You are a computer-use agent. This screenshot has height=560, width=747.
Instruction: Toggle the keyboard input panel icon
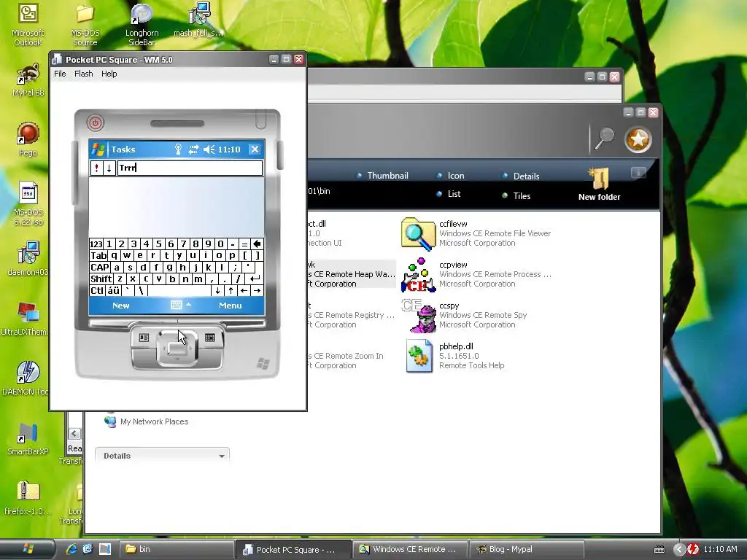pyautogui.click(x=177, y=306)
